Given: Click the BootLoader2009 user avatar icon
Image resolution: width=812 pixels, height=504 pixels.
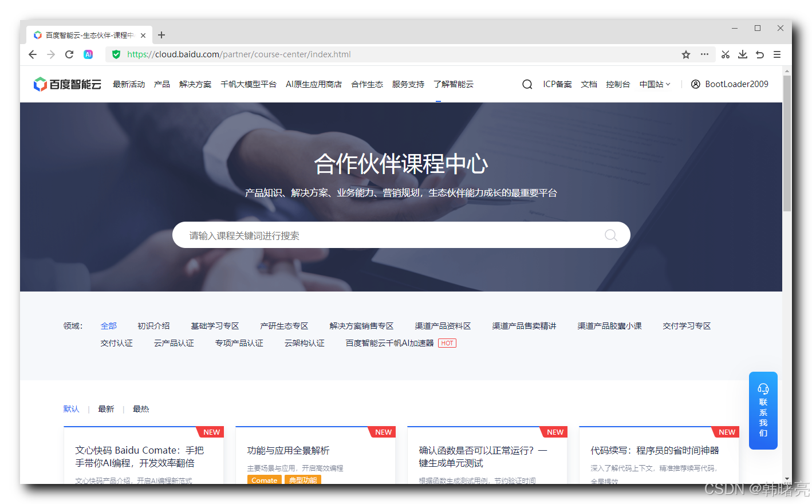Looking at the screenshot, I should coord(696,84).
